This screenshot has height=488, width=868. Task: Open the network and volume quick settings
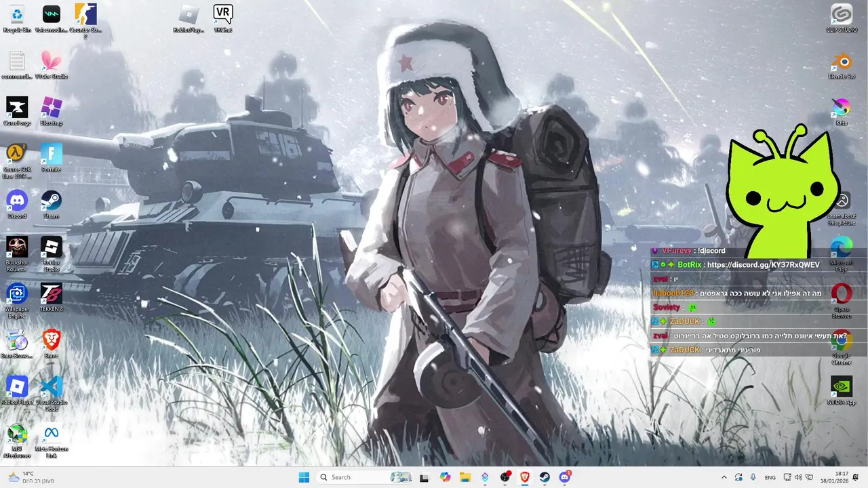click(x=798, y=477)
